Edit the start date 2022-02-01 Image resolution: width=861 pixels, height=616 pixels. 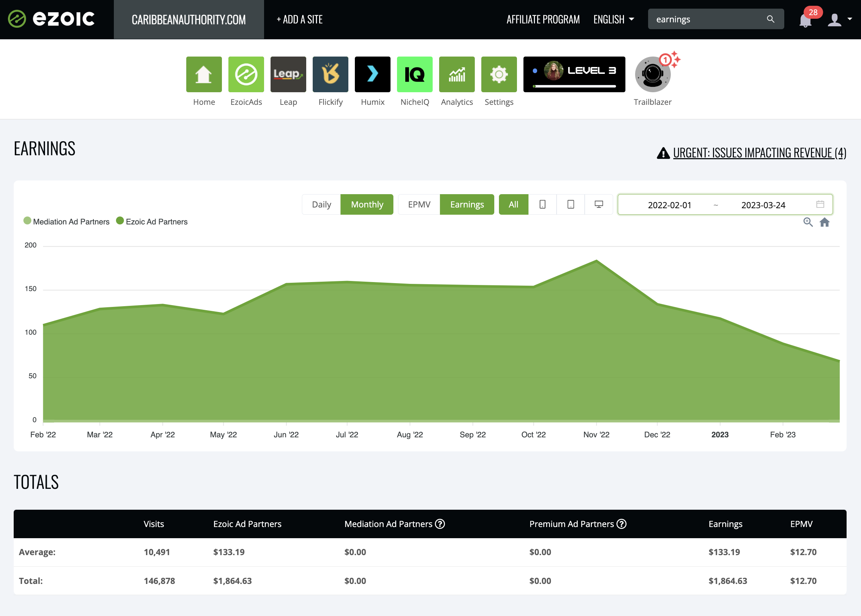[669, 205]
